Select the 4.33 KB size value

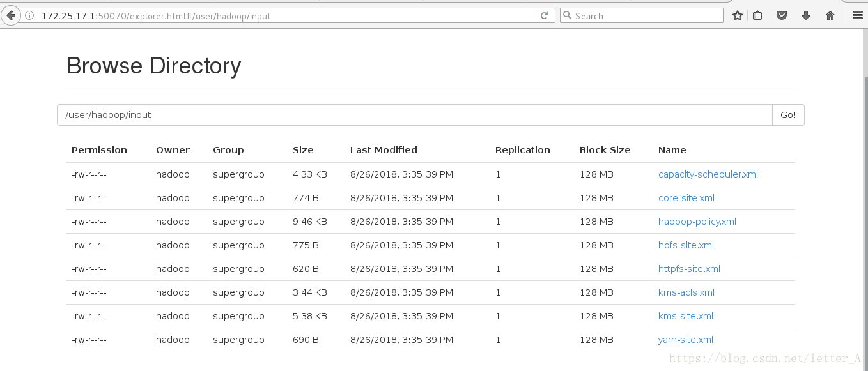309,174
